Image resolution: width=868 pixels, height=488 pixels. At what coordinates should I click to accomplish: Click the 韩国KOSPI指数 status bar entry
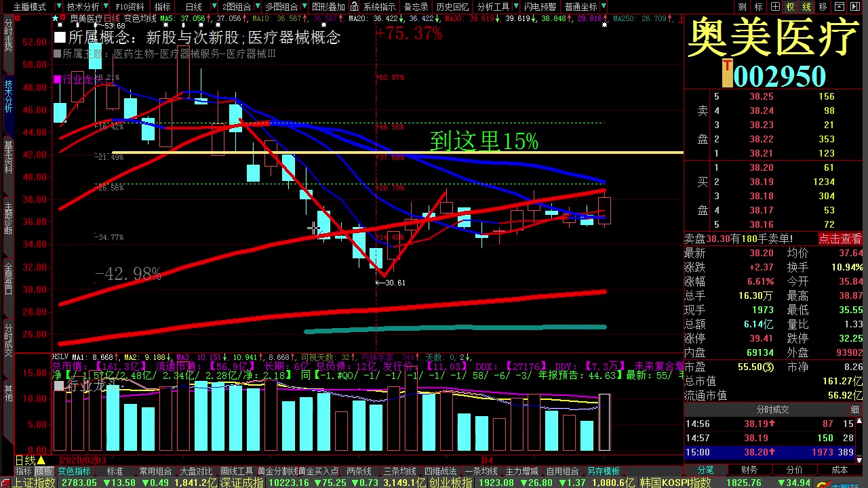[x=674, y=483]
